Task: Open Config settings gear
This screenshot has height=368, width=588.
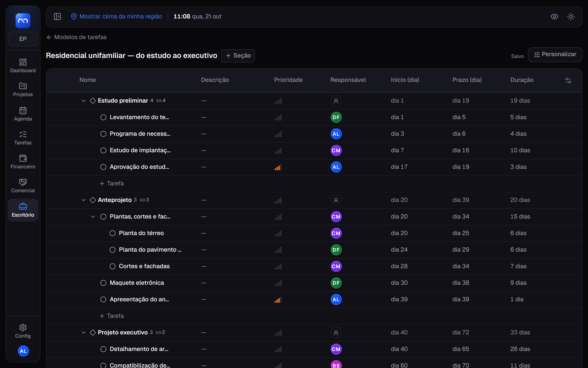Action: [x=23, y=331]
